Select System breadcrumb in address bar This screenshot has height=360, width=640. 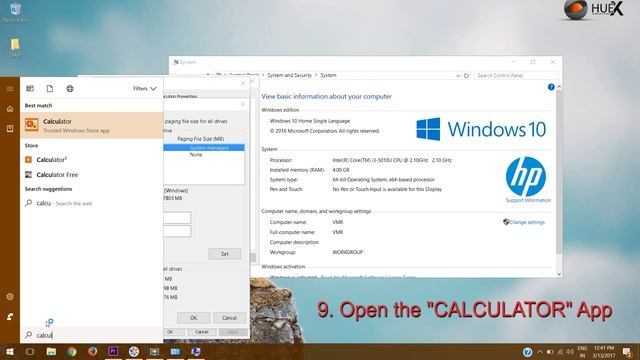pos(328,75)
